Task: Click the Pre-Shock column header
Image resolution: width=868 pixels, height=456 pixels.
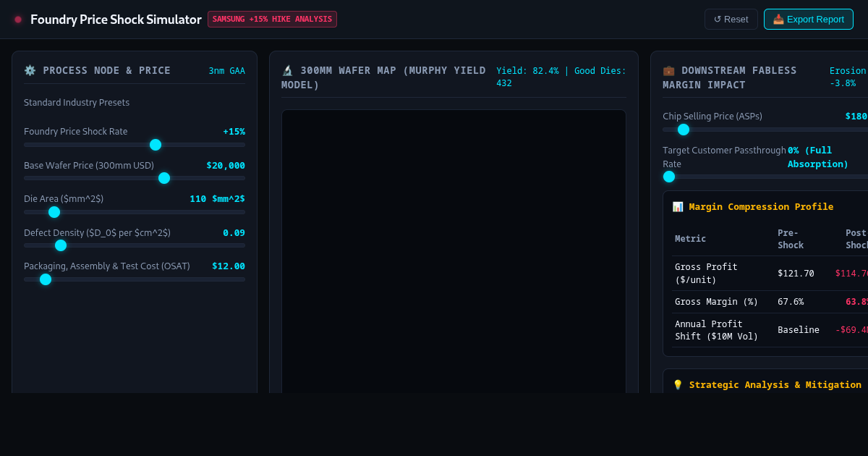Action: click(791, 239)
